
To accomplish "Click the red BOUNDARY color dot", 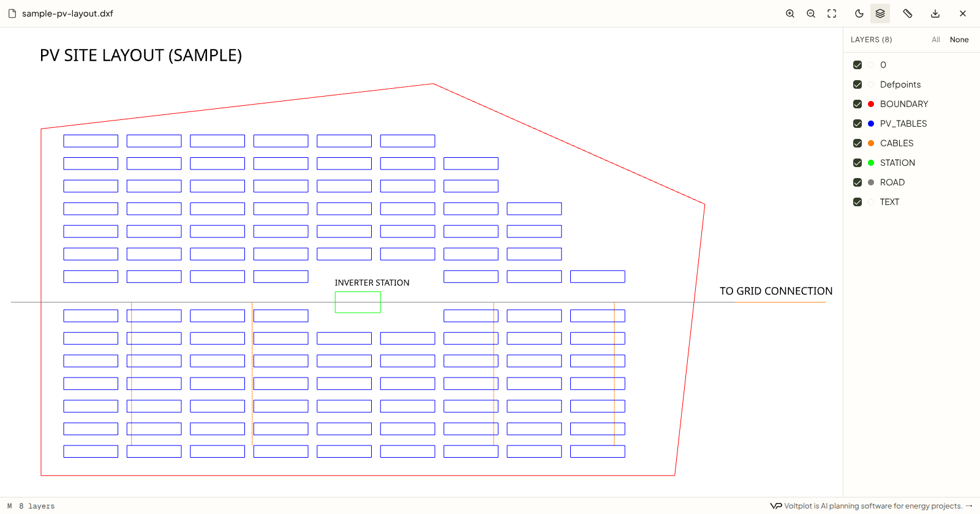I will (x=871, y=104).
